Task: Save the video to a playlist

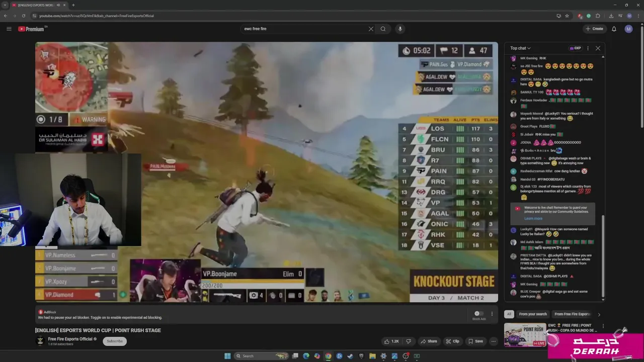Action: coord(475,341)
